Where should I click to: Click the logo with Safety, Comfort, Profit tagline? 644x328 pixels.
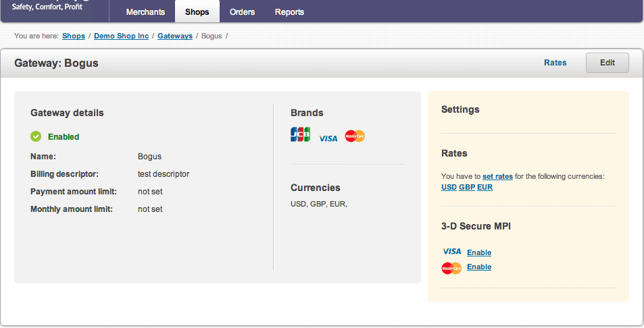47,7
